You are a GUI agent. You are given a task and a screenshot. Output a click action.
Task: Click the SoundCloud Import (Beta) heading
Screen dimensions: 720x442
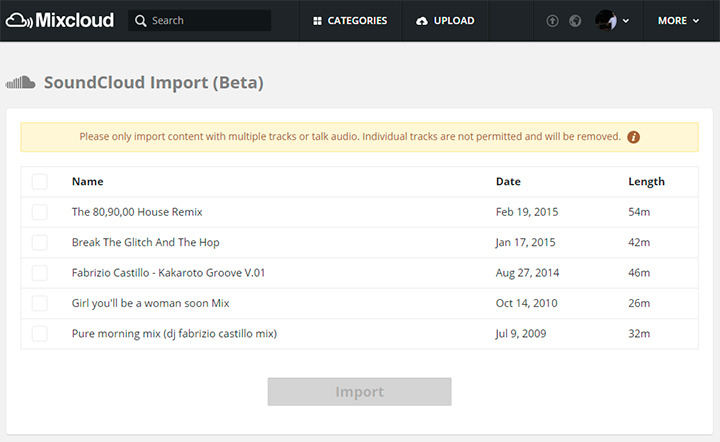pos(153,83)
